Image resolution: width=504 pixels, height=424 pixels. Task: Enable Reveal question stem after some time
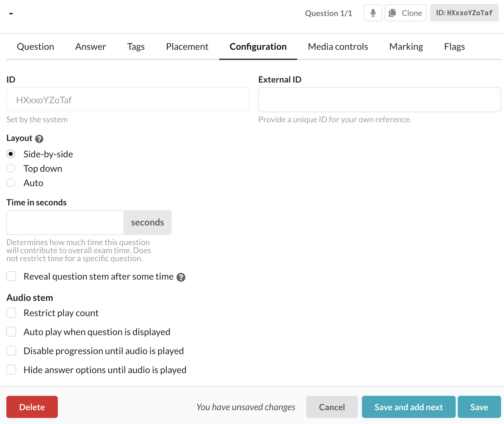point(12,276)
